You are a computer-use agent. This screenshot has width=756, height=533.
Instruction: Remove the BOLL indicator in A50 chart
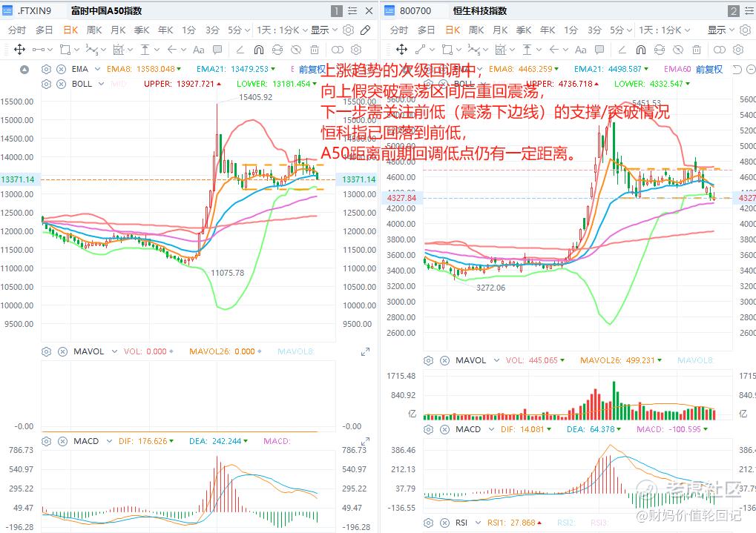click(62, 84)
